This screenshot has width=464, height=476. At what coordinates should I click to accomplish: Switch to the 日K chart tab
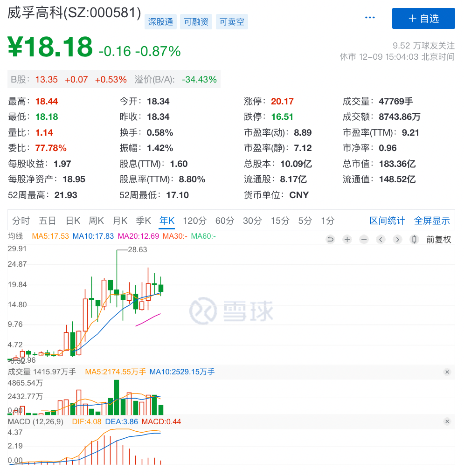(x=73, y=221)
